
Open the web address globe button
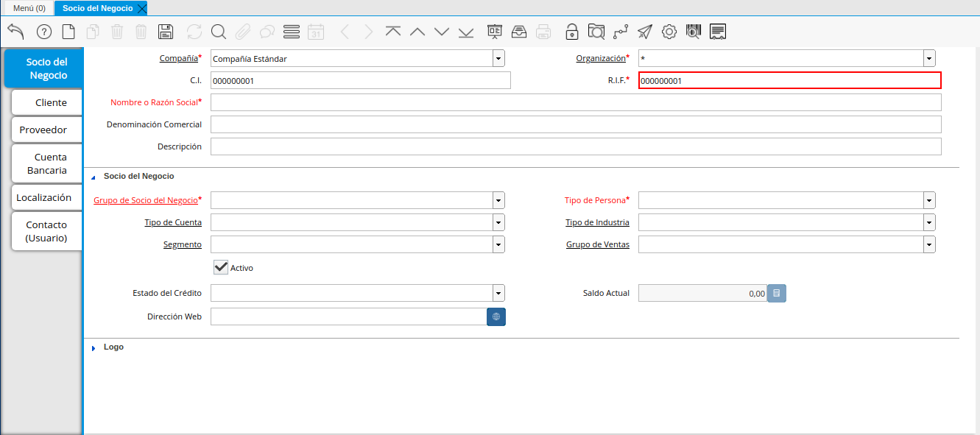(x=496, y=316)
